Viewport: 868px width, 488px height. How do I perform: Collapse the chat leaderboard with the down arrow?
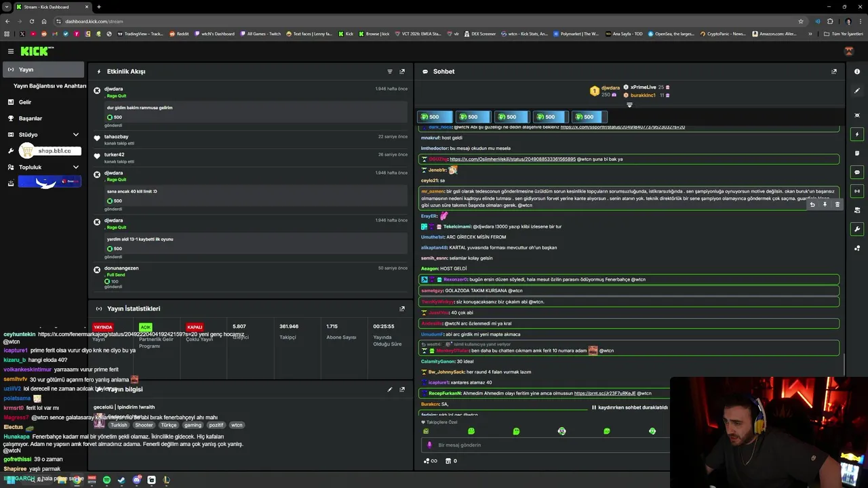(x=629, y=105)
